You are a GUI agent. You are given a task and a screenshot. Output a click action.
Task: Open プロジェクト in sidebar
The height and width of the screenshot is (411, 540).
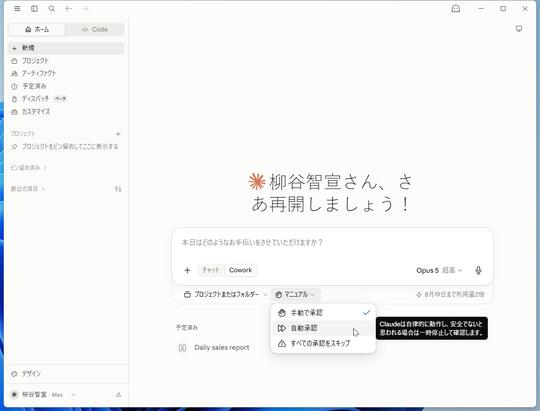pyautogui.click(x=66, y=61)
